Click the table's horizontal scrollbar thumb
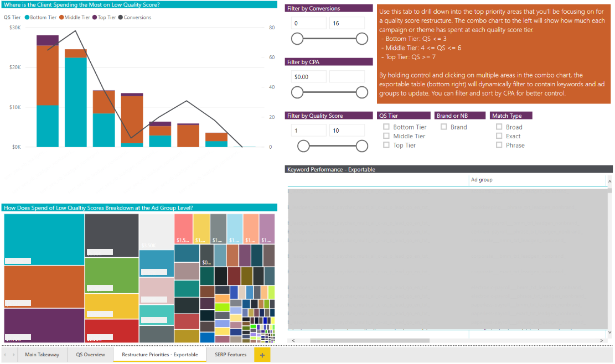 (369, 340)
